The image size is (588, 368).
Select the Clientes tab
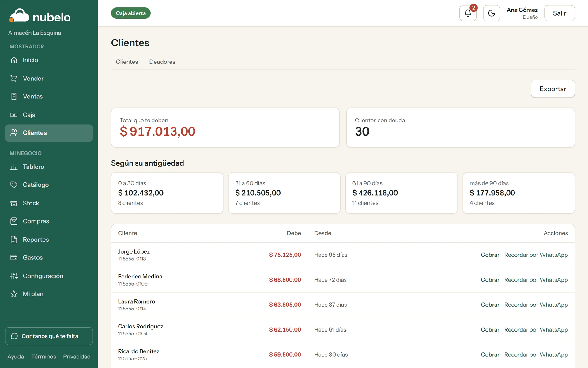(x=127, y=62)
